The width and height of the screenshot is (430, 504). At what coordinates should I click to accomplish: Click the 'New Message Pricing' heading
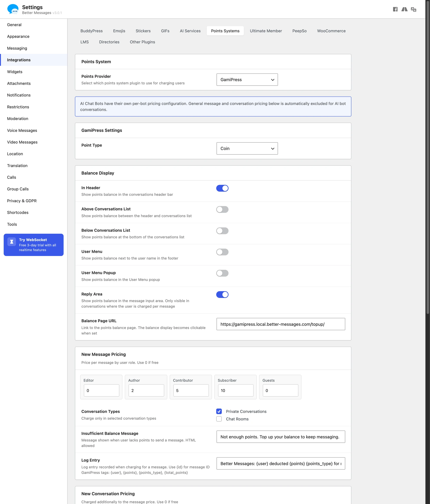[104, 354]
